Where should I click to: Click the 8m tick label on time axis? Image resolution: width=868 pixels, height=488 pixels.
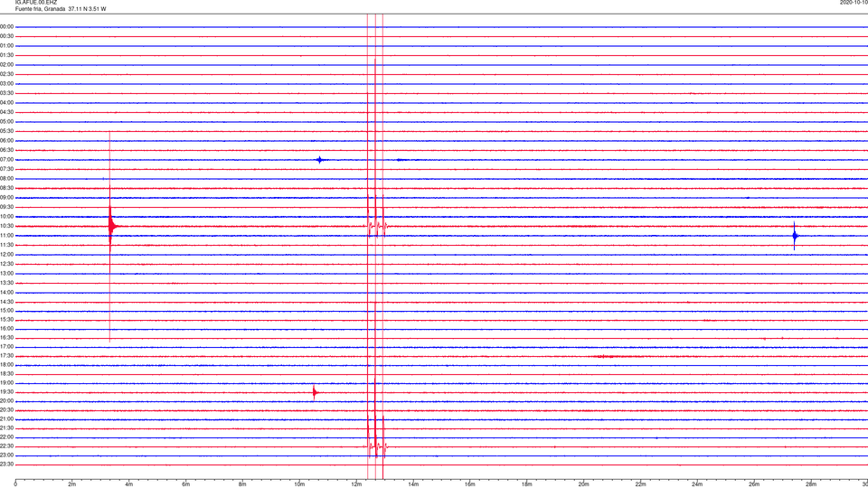242,484
